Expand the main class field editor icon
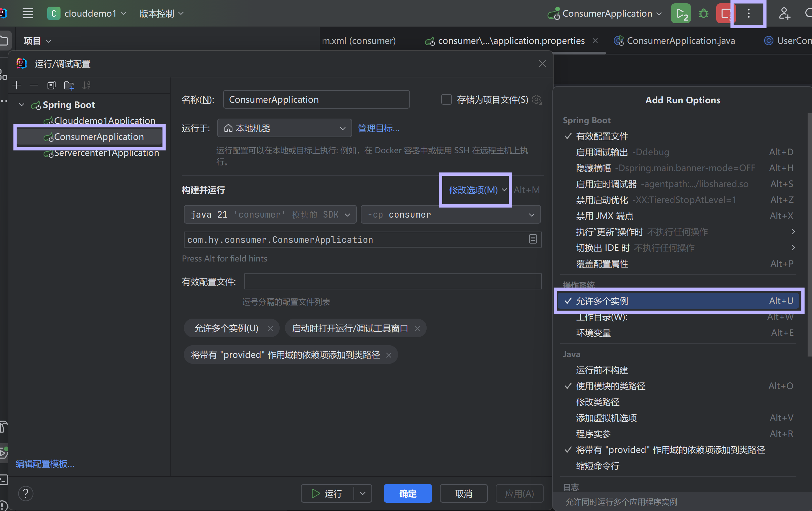This screenshot has width=812, height=511. pyautogui.click(x=533, y=239)
